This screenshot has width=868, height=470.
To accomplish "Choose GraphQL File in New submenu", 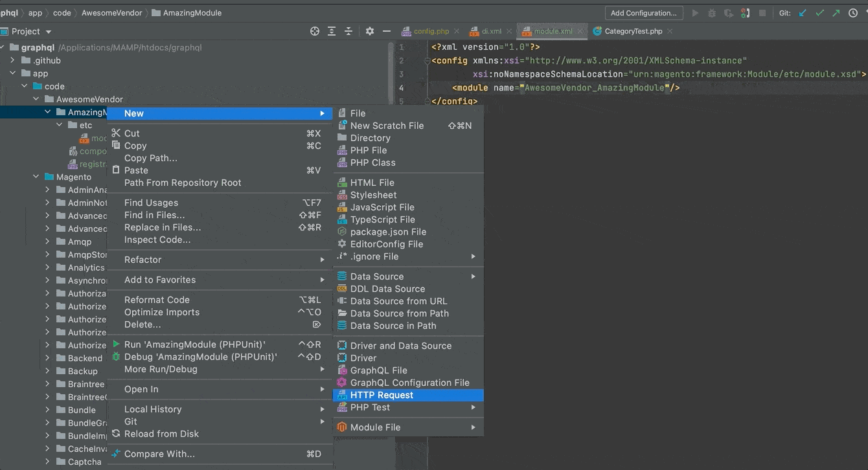I will (x=378, y=370).
